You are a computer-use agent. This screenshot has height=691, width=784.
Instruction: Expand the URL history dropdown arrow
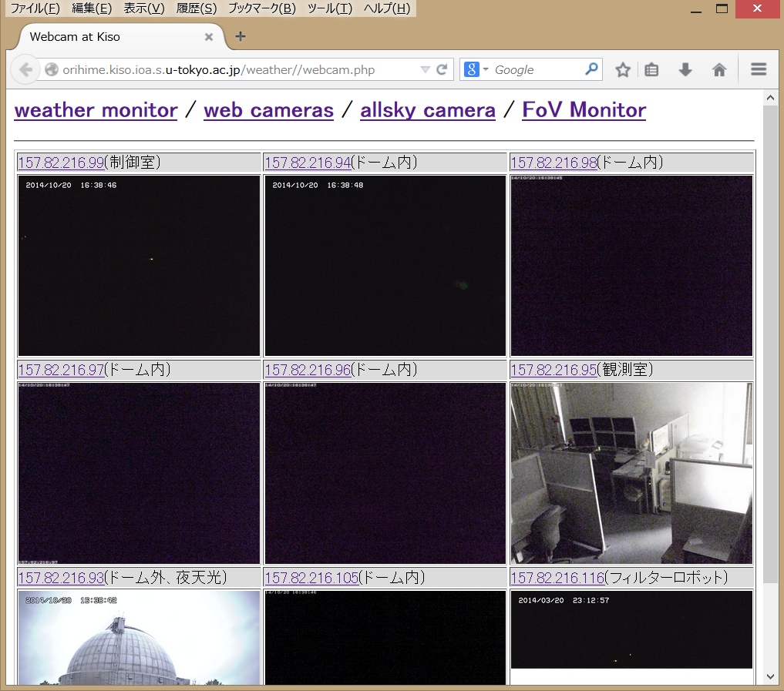coord(425,69)
